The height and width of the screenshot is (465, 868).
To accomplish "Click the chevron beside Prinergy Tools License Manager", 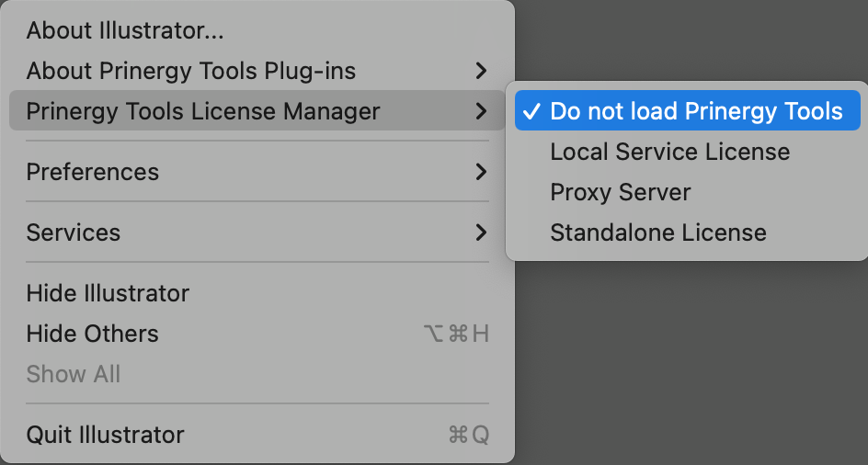I will click(481, 111).
